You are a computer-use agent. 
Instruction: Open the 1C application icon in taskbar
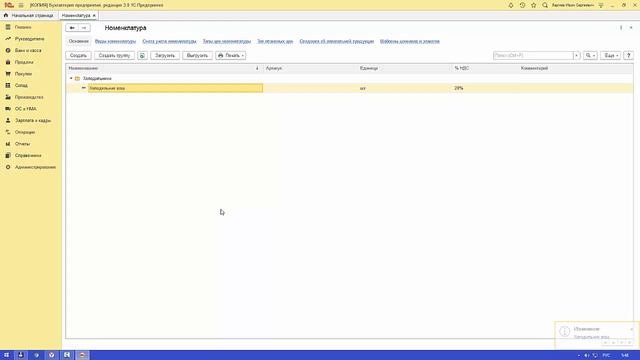pos(82,355)
